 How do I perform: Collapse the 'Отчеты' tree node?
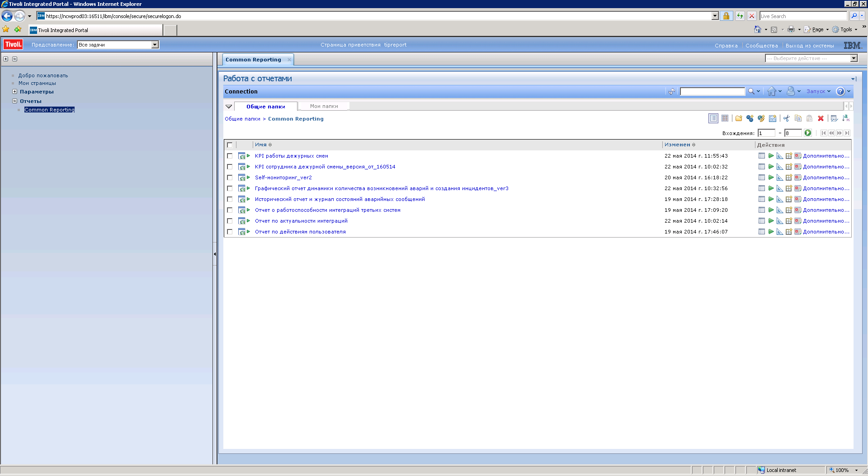point(14,101)
